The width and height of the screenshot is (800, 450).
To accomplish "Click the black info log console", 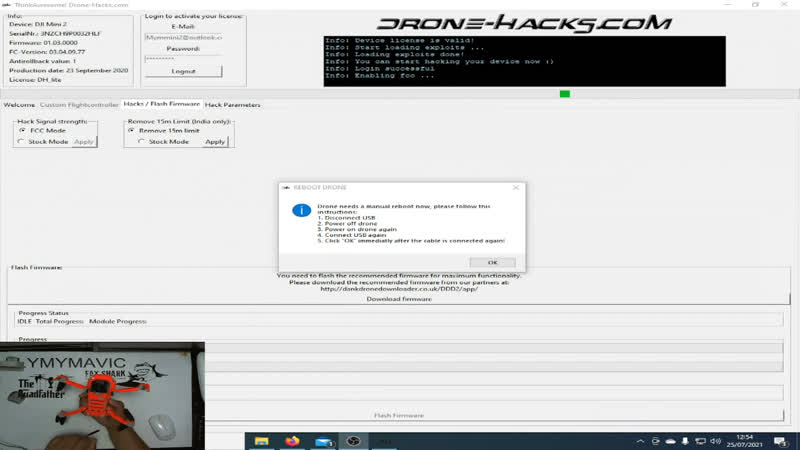I will point(524,61).
